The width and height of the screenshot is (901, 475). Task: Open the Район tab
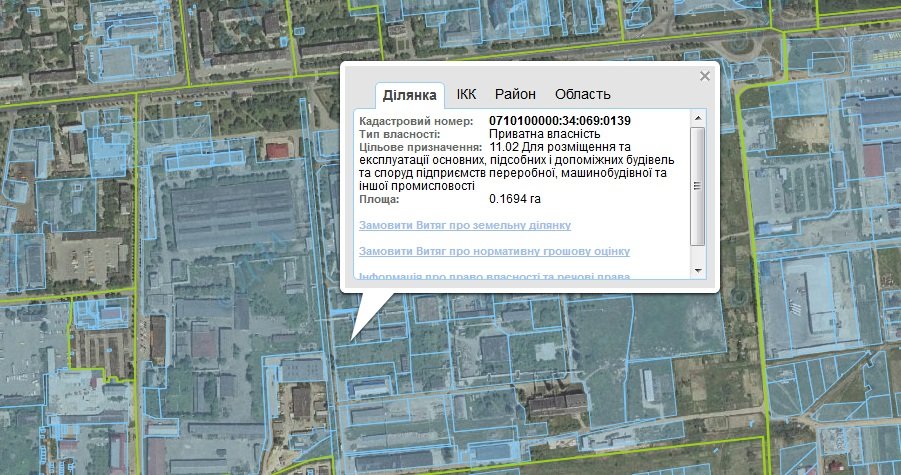coord(515,94)
